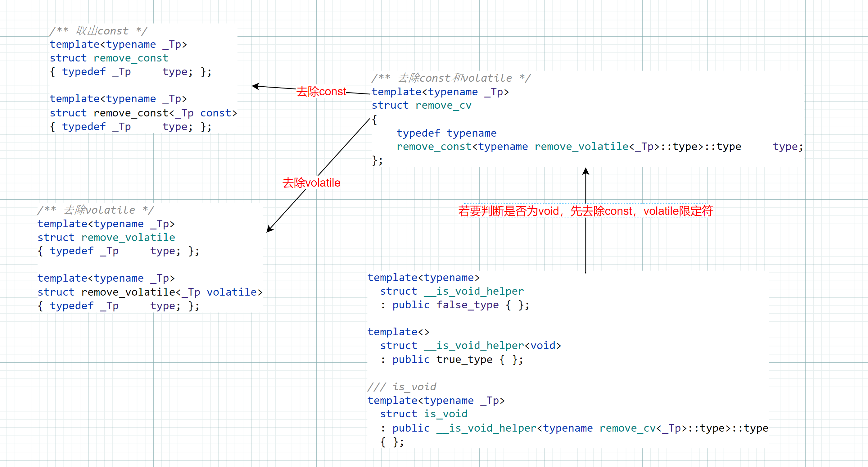Click the 'struct remove_volatile<_Tp volatile>' specialization line
This screenshot has height=467, width=868.
pyautogui.click(x=150, y=292)
